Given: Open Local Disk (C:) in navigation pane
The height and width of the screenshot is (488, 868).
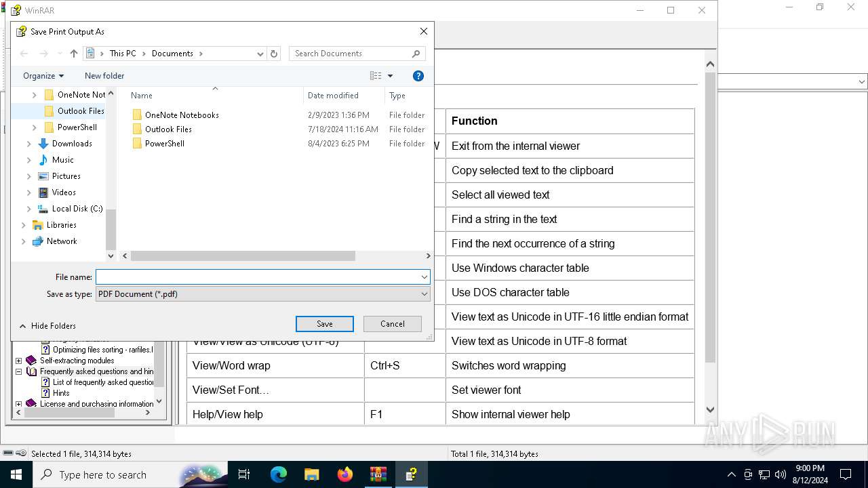Looking at the screenshot, I should click(x=77, y=209).
